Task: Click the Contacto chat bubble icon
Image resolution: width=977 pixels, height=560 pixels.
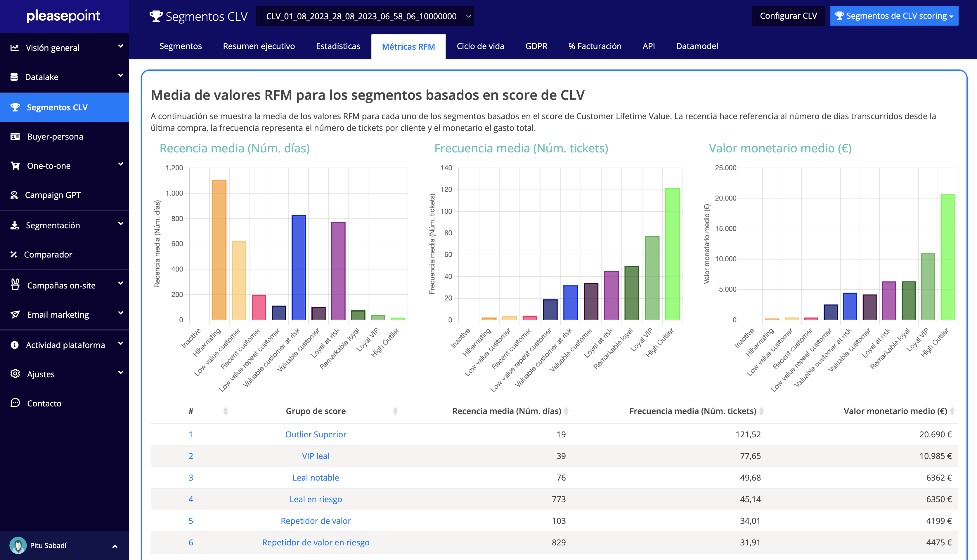Action: coord(15,403)
